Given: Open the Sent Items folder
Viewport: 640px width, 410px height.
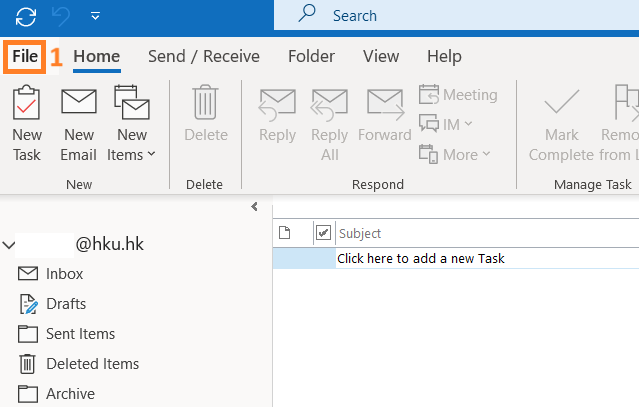Looking at the screenshot, I should [x=66, y=334].
